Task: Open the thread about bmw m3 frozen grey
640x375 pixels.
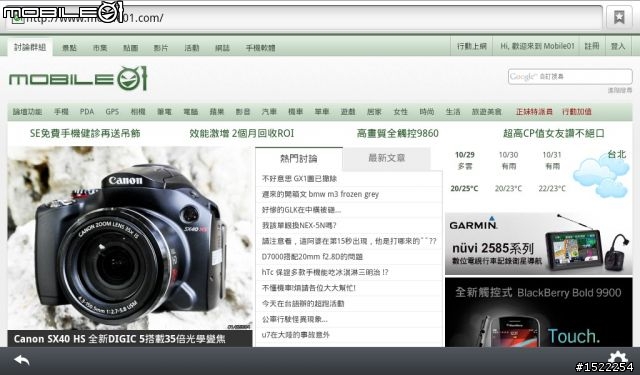Action: click(x=320, y=194)
